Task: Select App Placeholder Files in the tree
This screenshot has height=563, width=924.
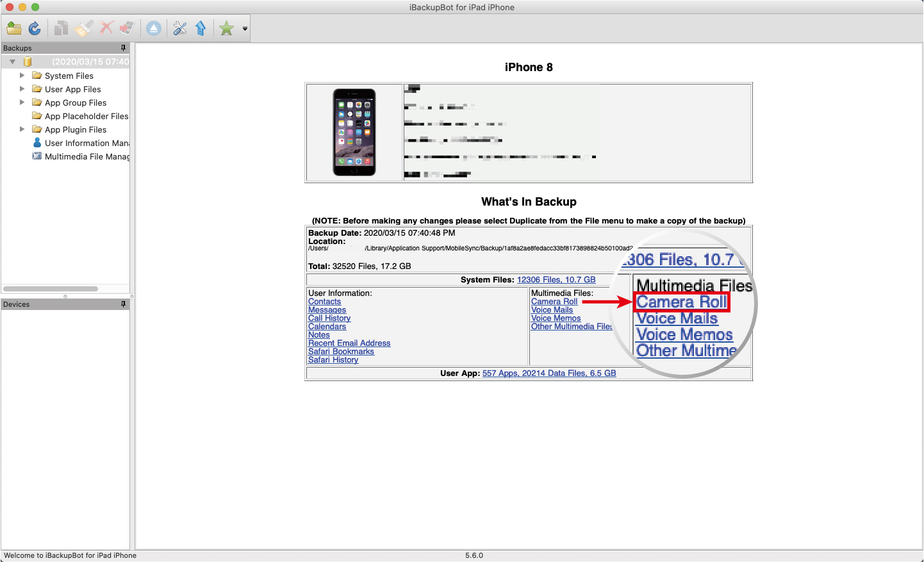Action: (87, 116)
